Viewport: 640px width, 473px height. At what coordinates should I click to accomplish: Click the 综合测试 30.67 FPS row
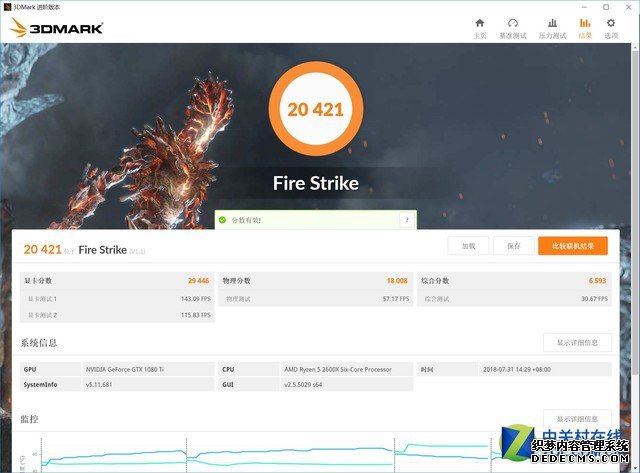(514, 299)
